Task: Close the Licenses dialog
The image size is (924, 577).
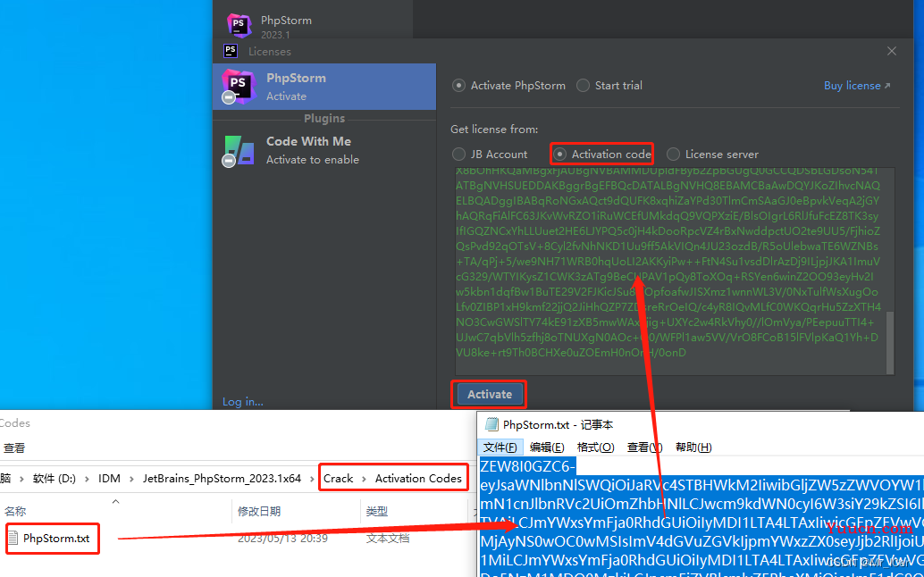Action: 892,51
